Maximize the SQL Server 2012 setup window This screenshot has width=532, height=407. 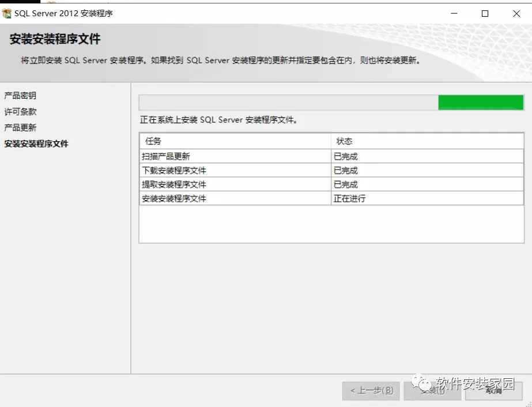tap(485, 14)
